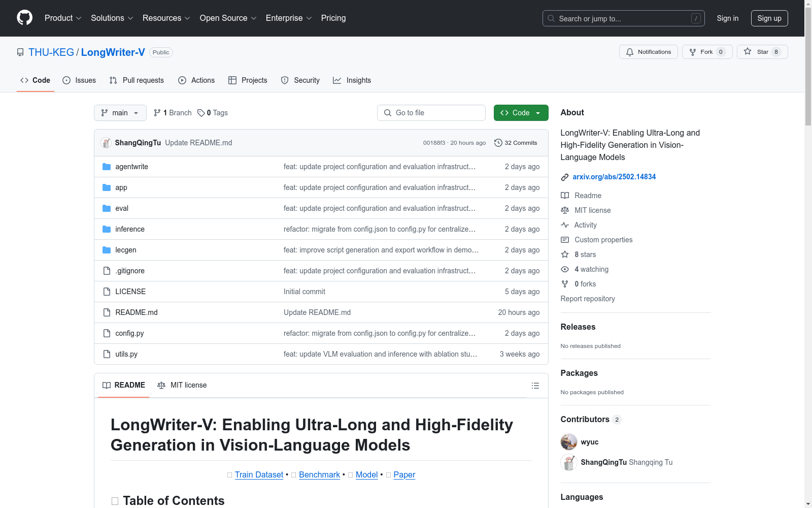Click the commits history clock icon
Image resolution: width=812 pixels, height=508 pixels.
(498, 143)
